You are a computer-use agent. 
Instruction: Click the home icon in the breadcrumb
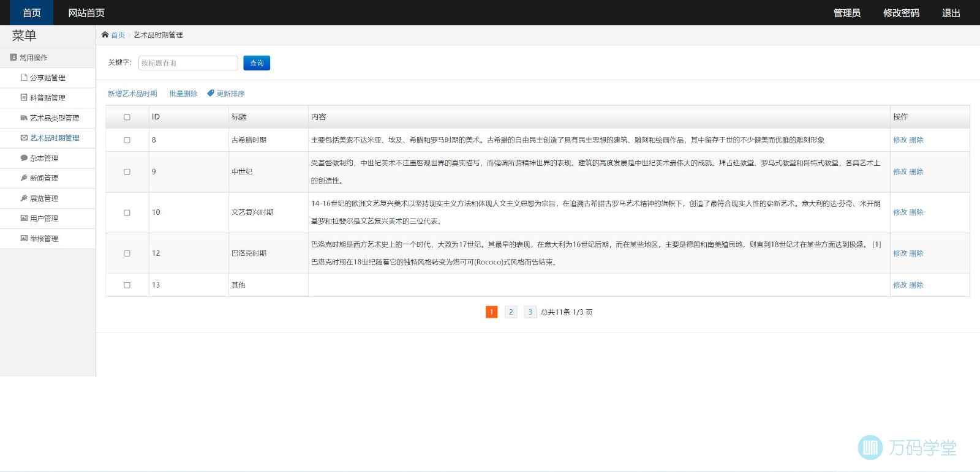(105, 35)
